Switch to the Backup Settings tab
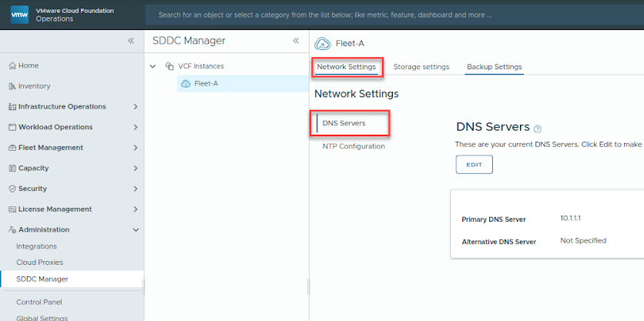Screen dimensions: 644x321 click(x=494, y=67)
